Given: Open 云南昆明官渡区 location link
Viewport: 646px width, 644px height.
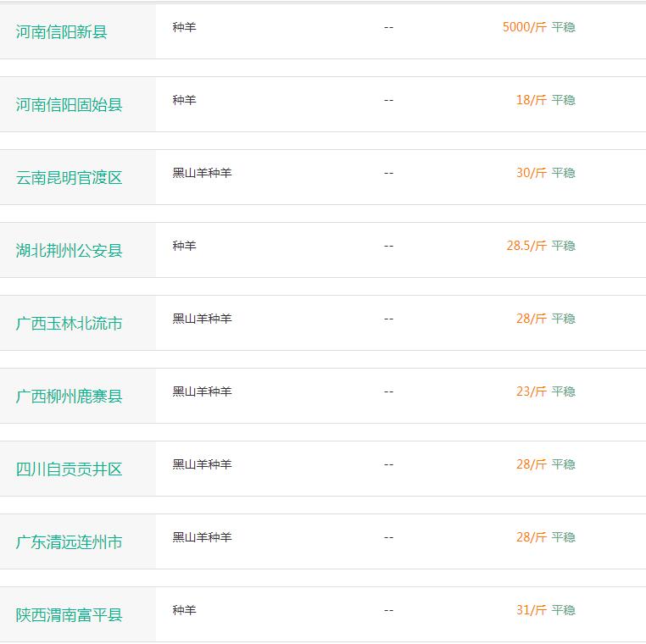Looking at the screenshot, I should [x=70, y=177].
